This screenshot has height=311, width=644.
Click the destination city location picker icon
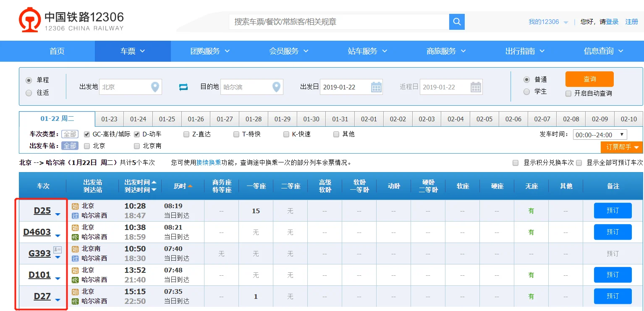276,87
